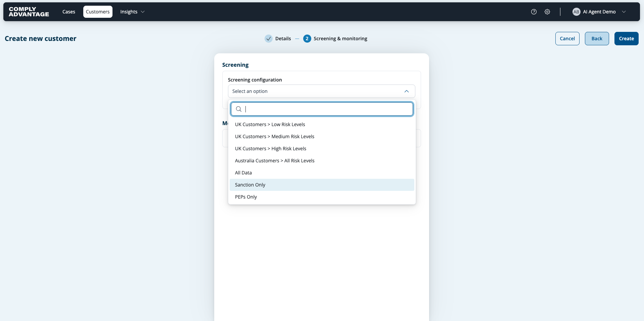Click the Details step label

[283, 39]
